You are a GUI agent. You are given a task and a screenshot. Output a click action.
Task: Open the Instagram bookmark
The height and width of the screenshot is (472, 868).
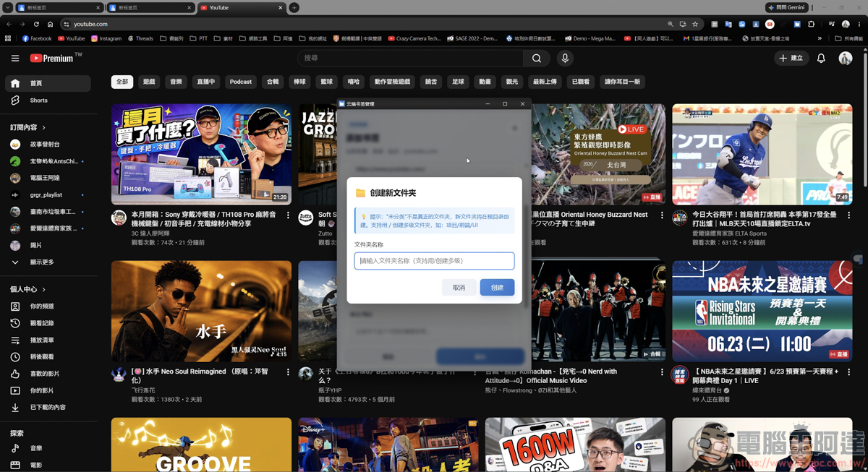click(106, 38)
